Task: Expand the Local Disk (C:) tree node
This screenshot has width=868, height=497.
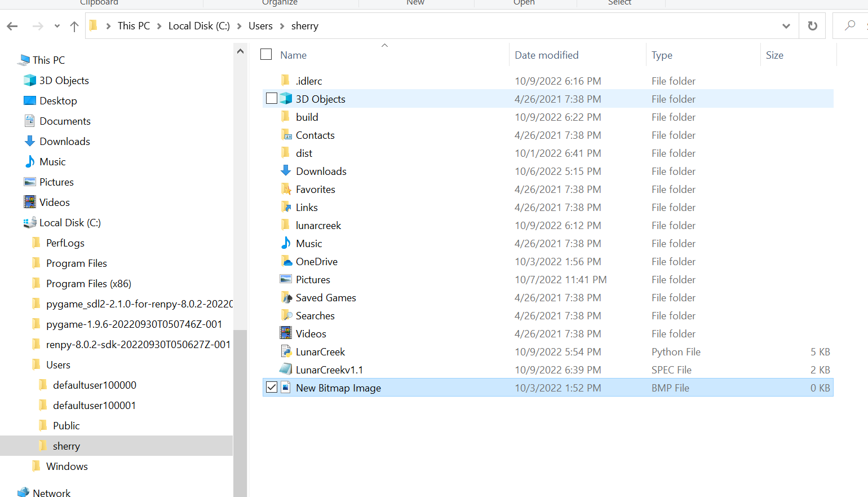Action: coord(17,222)
